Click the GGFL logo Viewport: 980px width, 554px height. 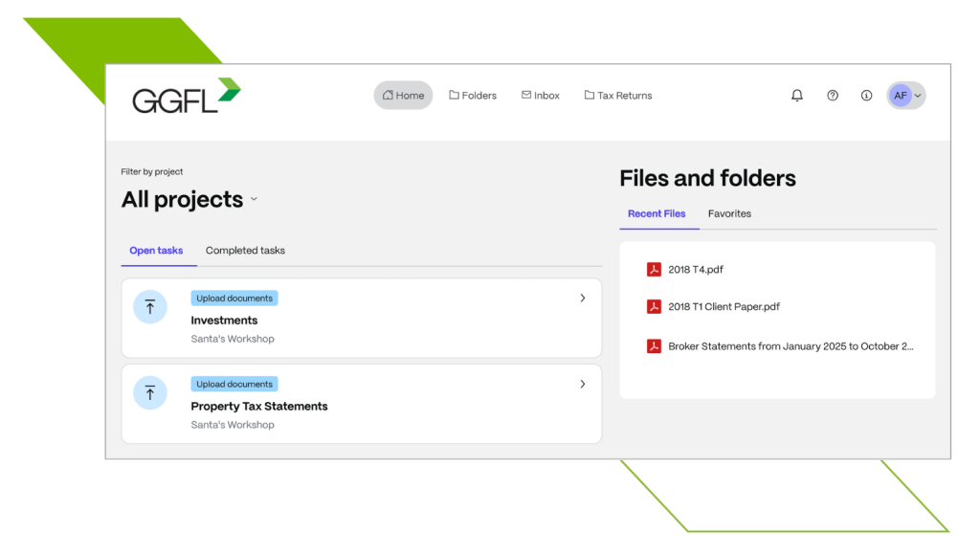(186, 96)
